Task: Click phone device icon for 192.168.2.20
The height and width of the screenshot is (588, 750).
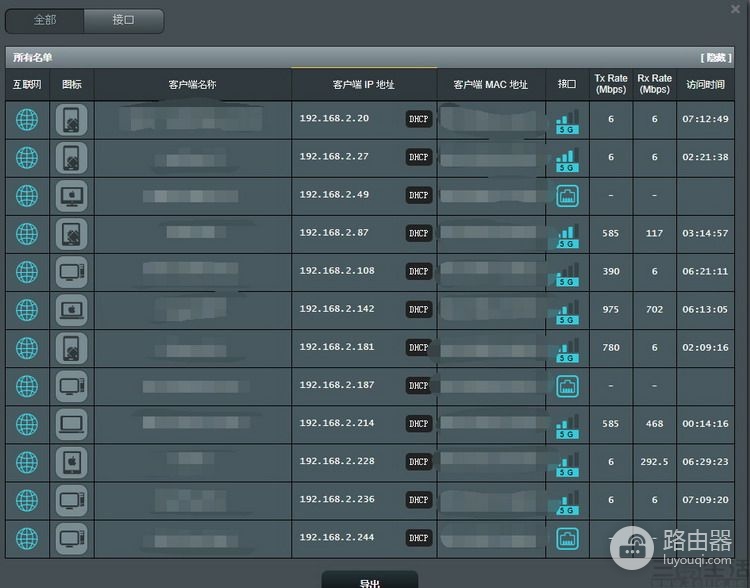Action: click(72, 120)
